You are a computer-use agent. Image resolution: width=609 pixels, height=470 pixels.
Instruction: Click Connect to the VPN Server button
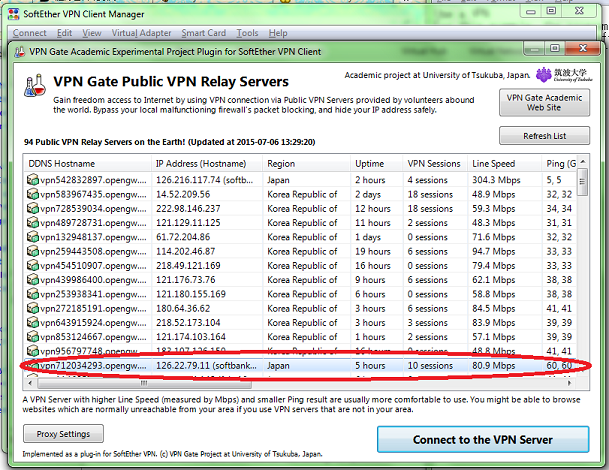pyautogui.click(x=483, y=440)
